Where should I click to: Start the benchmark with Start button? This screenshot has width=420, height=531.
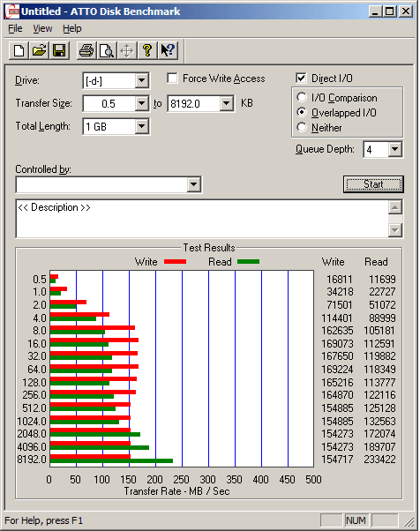(373, 184)
